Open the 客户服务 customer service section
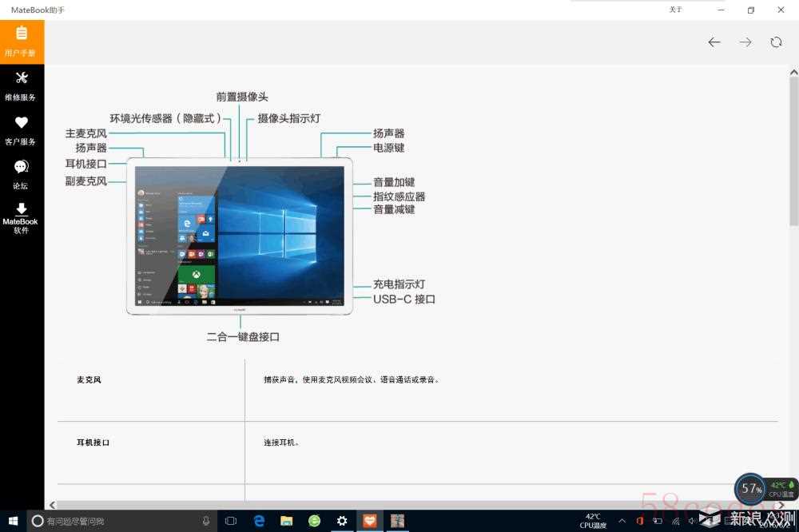Viewport: 799px width, 532px height. 22,131
